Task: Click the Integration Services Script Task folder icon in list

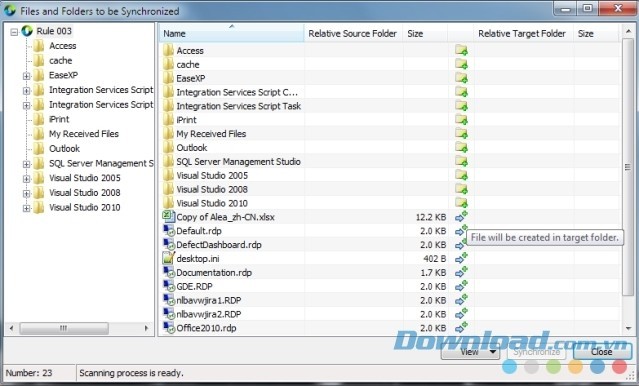Action: (168, 106)
